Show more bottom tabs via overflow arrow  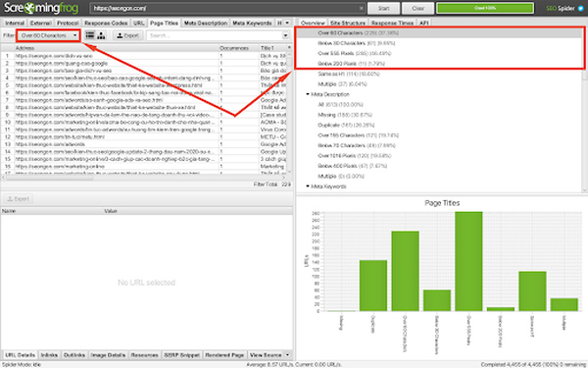pyautogui.click(x=287, y=355)
